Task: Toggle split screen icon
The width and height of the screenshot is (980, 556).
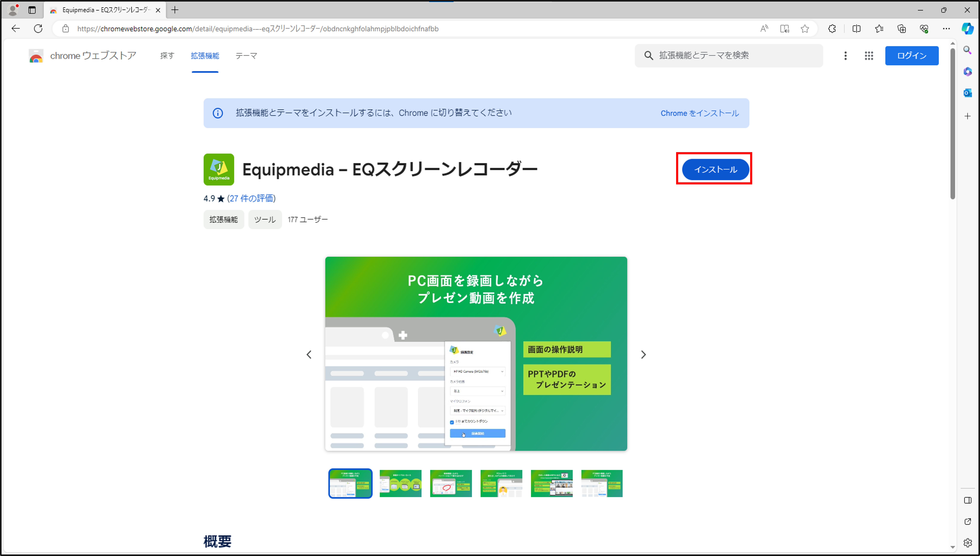Action: coord(856,29)
